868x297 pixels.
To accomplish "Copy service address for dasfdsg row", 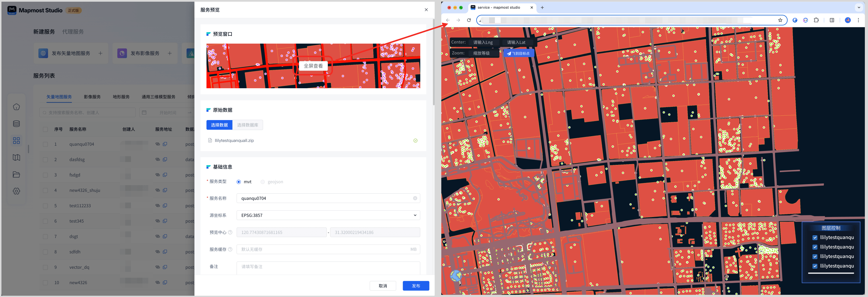I will (165, 159).
